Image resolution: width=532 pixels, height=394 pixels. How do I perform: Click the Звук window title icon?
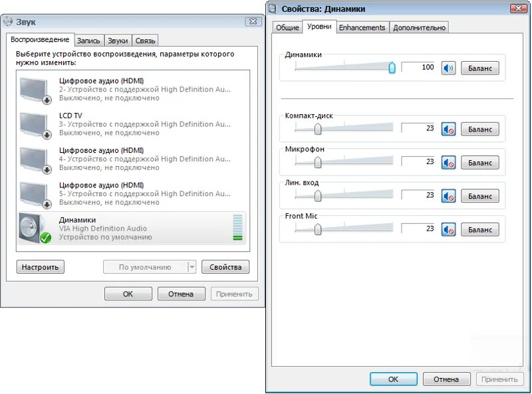tap(7, 22)
